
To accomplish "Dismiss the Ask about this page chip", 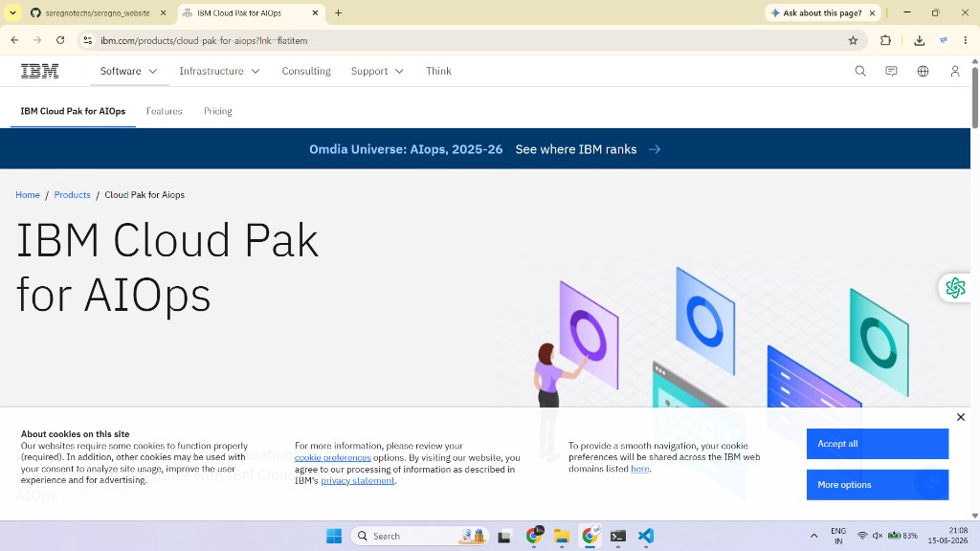I will 873,13.
